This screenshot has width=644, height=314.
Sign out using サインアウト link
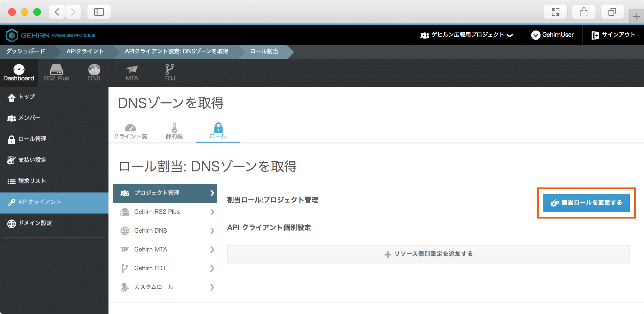[x=613, y=35]
